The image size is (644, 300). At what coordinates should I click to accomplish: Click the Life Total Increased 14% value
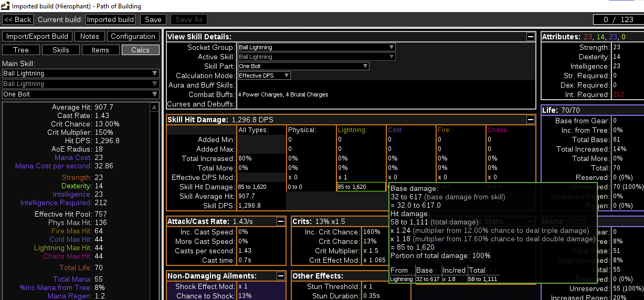(618, 149)
